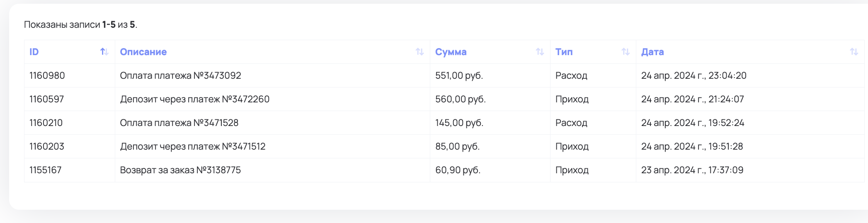Click the 60,90 руб. amount cell
Viewport: 868px width, 223px height.
[458, 170]
